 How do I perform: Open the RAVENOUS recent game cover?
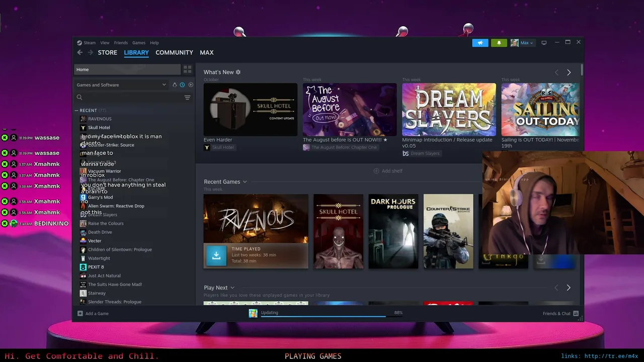256,219
